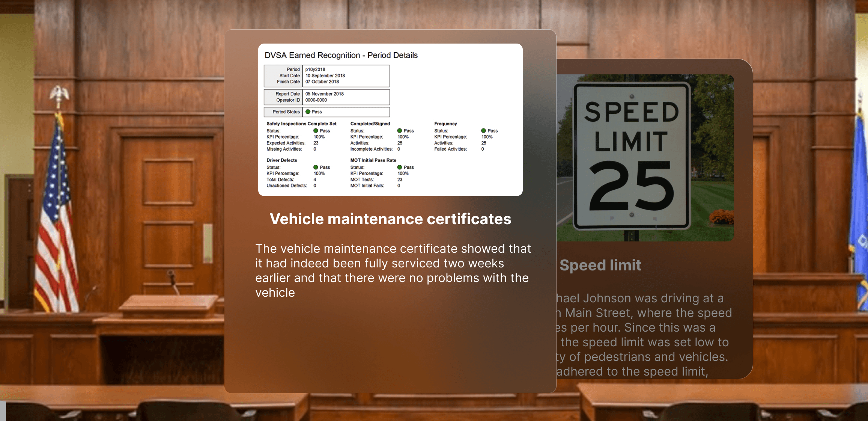
Task: Click Completed/Signed green Pass status dot
Action: point(400,131)
